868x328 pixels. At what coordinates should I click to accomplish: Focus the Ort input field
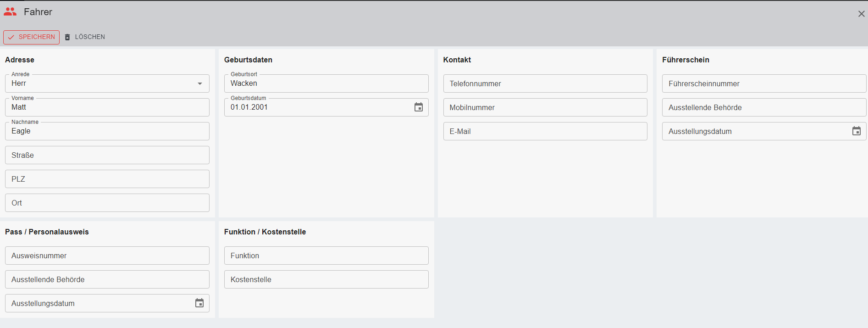[x=107, y=203]
